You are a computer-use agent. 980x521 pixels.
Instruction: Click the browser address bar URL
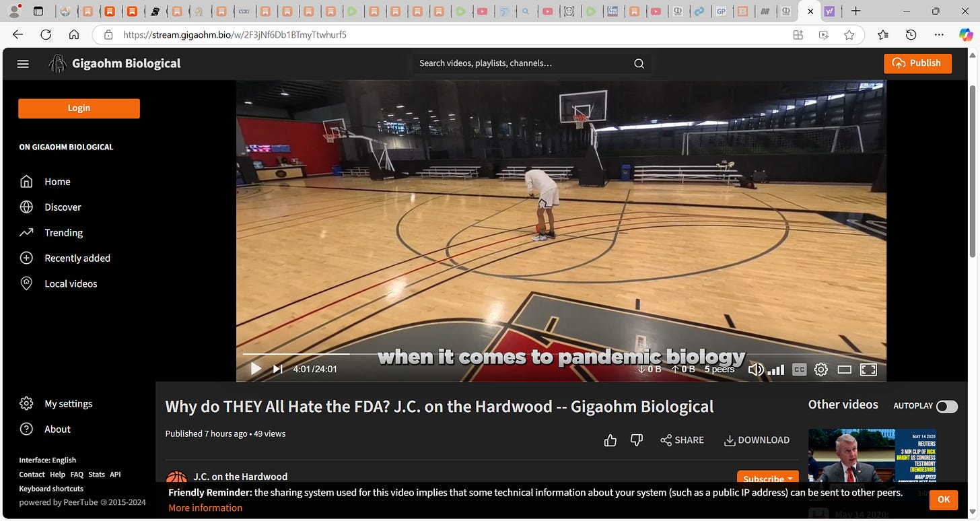[235, 35]
